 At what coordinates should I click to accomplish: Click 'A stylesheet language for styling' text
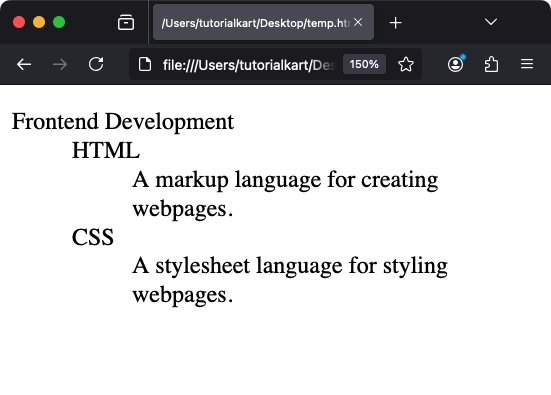[290, 266]
